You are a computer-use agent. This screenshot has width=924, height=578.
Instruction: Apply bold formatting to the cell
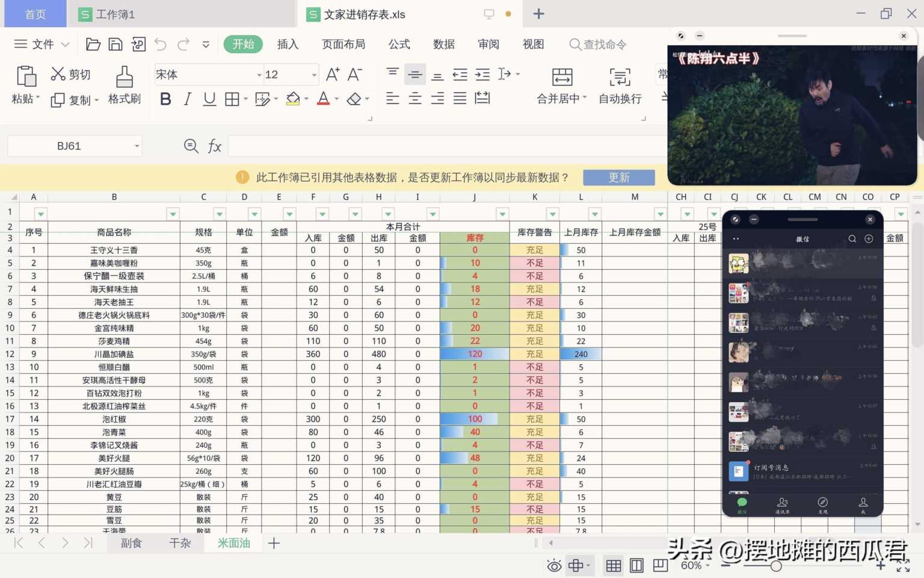click(165, 99)
